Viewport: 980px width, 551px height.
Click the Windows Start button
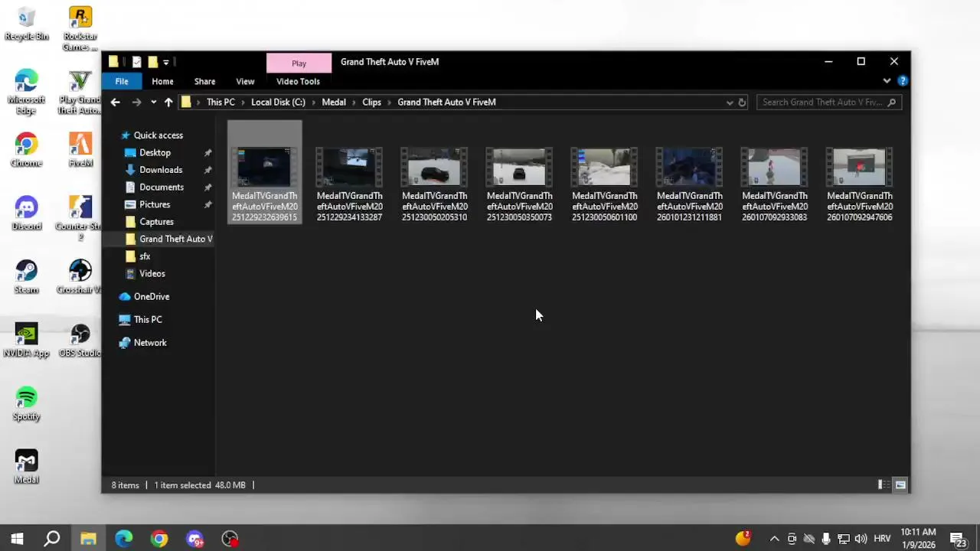pos(17,539)
